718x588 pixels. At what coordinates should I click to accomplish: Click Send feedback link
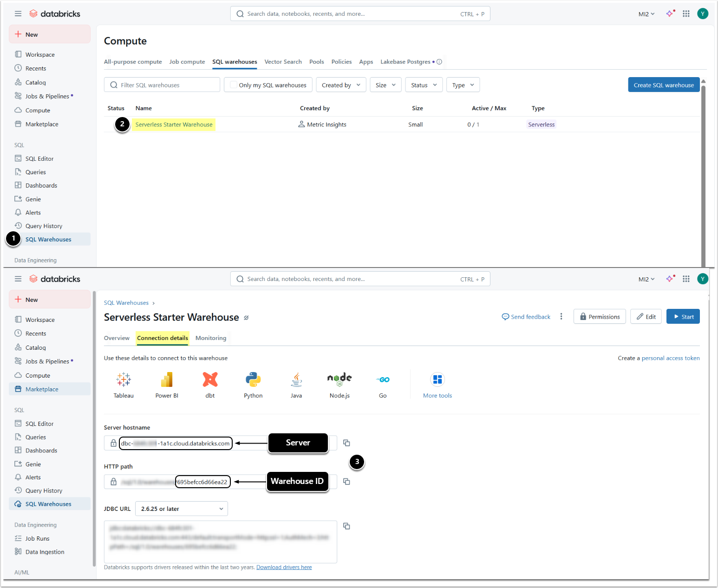[526, 317]
